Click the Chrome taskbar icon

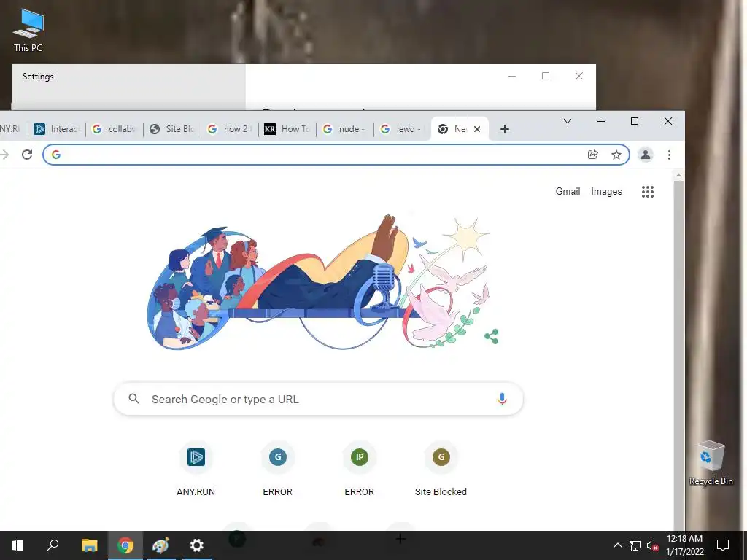pos(125,545)
